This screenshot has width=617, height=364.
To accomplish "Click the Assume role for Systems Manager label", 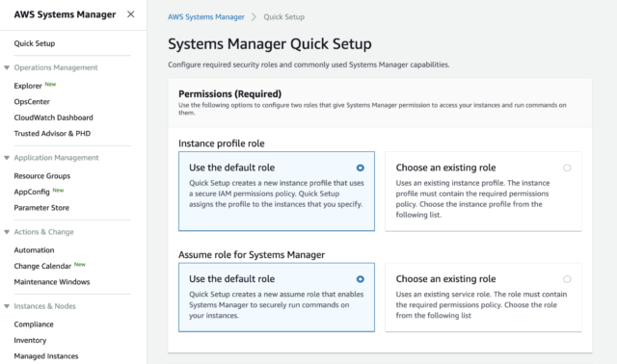I will [252, 255].
